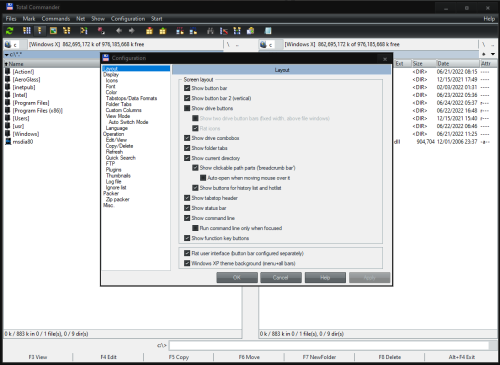Uncheck Show tabstop header

click(187, 198)
